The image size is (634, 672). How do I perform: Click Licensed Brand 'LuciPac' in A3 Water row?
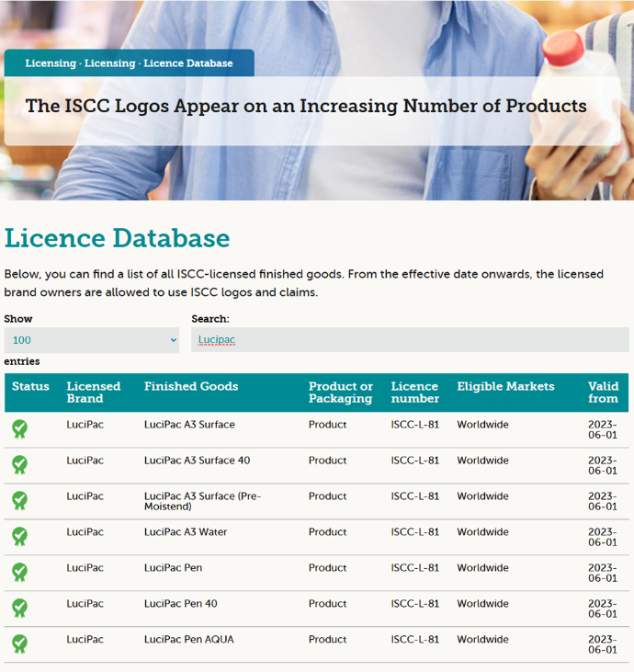point(85,532)
